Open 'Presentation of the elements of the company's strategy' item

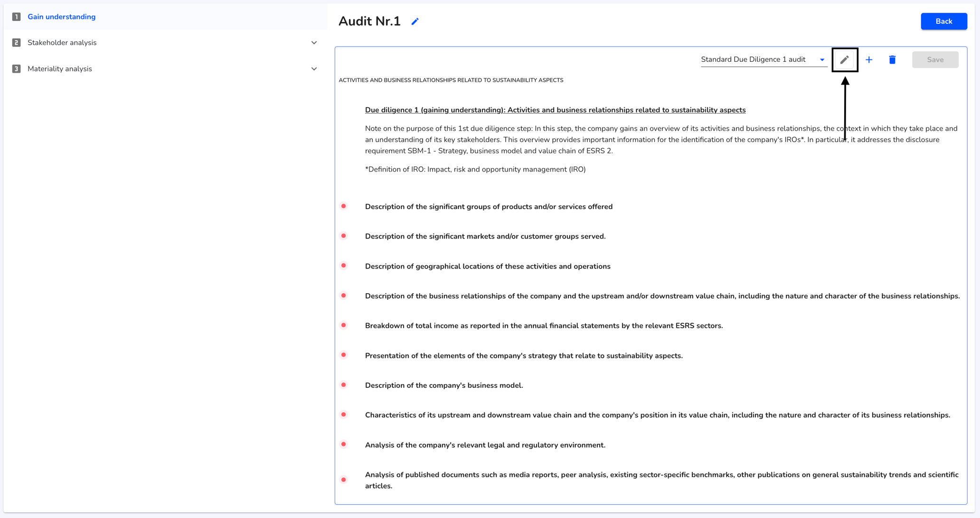pyautogui.click(x=524, y=356)
